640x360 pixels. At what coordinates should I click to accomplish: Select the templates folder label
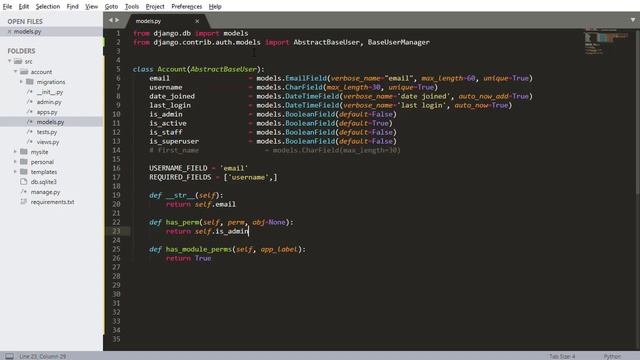coord(44,171)
